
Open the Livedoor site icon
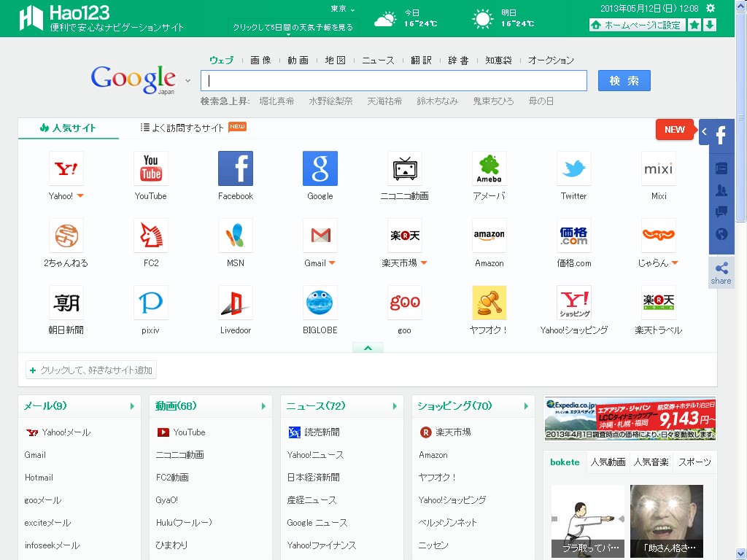click(x=236, y=303)
